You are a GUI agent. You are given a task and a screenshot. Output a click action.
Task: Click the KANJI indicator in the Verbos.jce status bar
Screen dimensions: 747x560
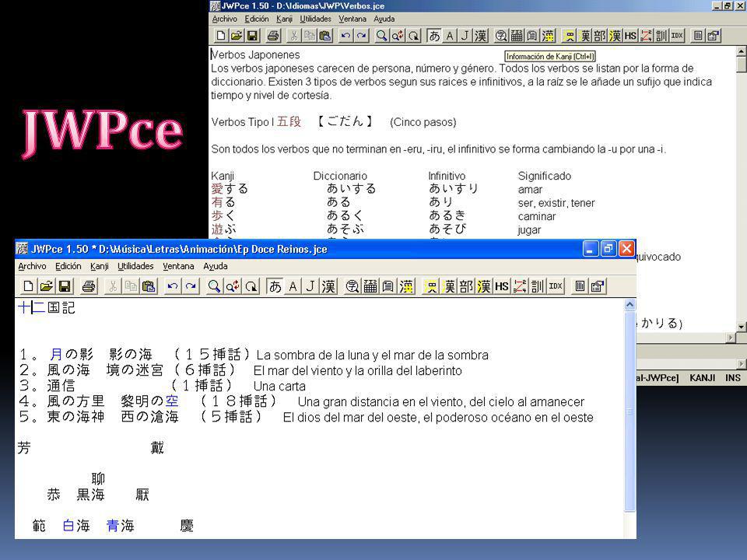(702, 378)
